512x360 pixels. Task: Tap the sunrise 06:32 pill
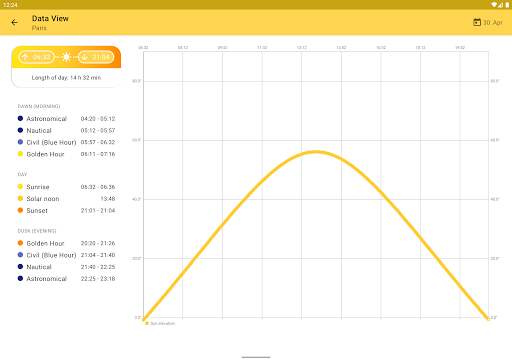[x=36, y=57]
